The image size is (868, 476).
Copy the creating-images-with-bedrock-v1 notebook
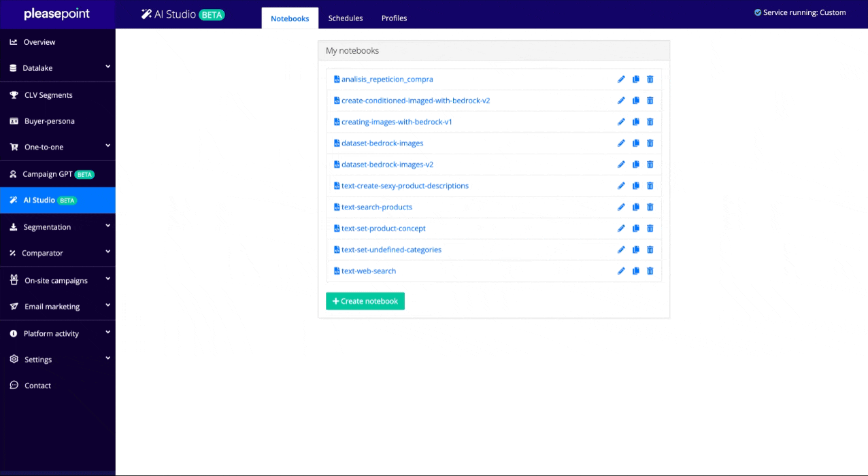tap(636, 122)
